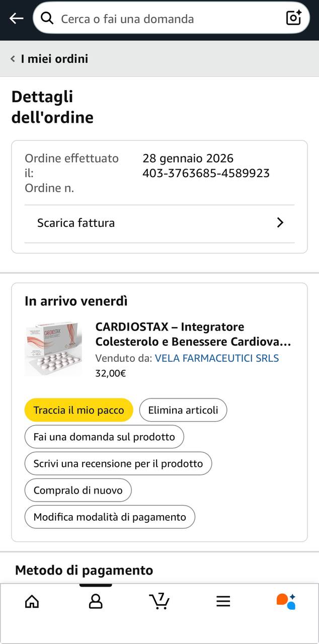Open the Rufus AI assistant icon
This screenshot has height=644, width=319.
pos(286,601)
